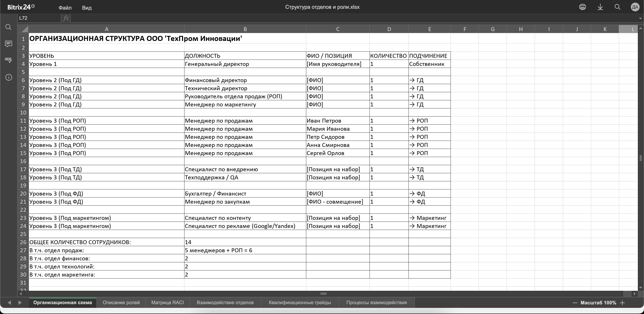Image resolution: width=644 pixels, height=314 pixels.
Task: Click cell Специалист по рекламе (Google/Yandex)
Action: coord(245,226)
